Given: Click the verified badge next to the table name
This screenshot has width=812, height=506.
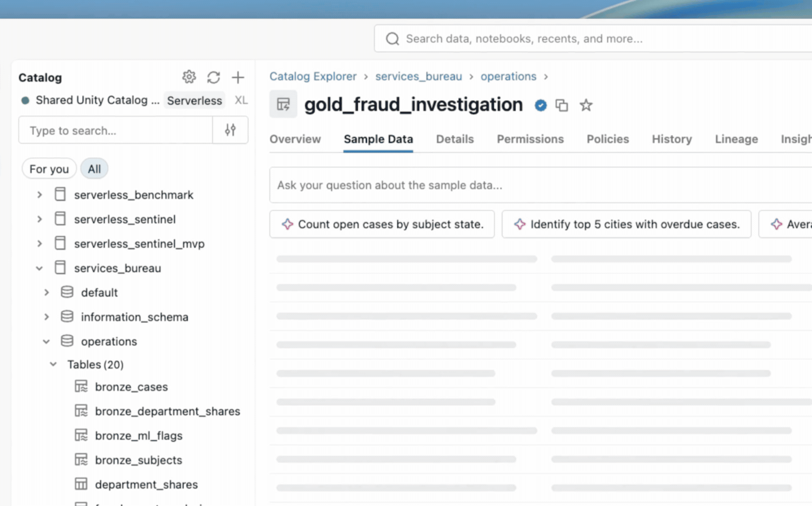Looking at the screenshot, I should pos(540,105).
